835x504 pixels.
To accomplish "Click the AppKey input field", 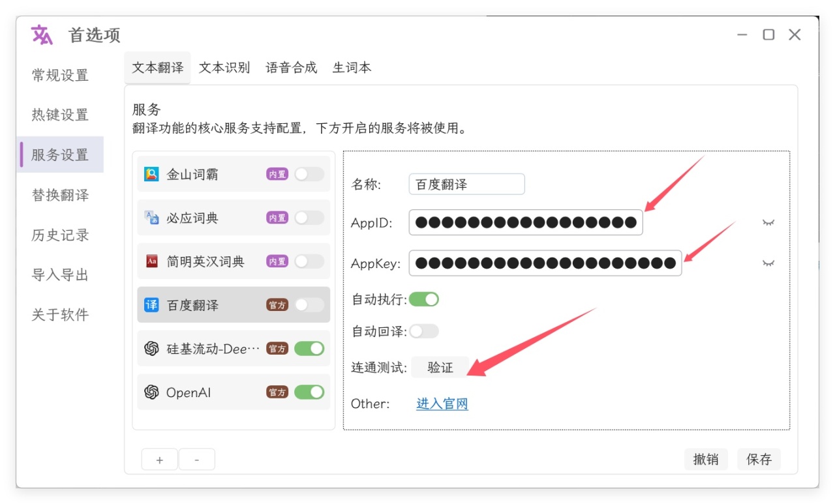I will [545, 263].
